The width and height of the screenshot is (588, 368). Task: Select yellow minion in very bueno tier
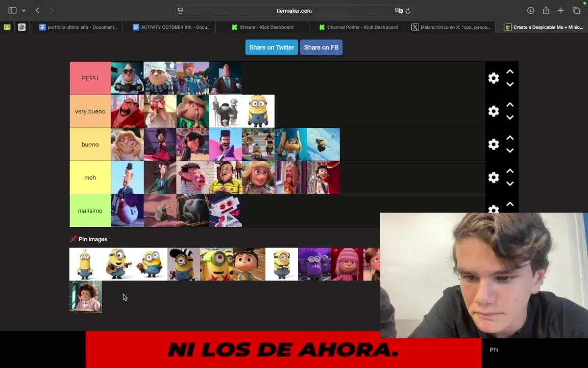click(x=258, y=111)
